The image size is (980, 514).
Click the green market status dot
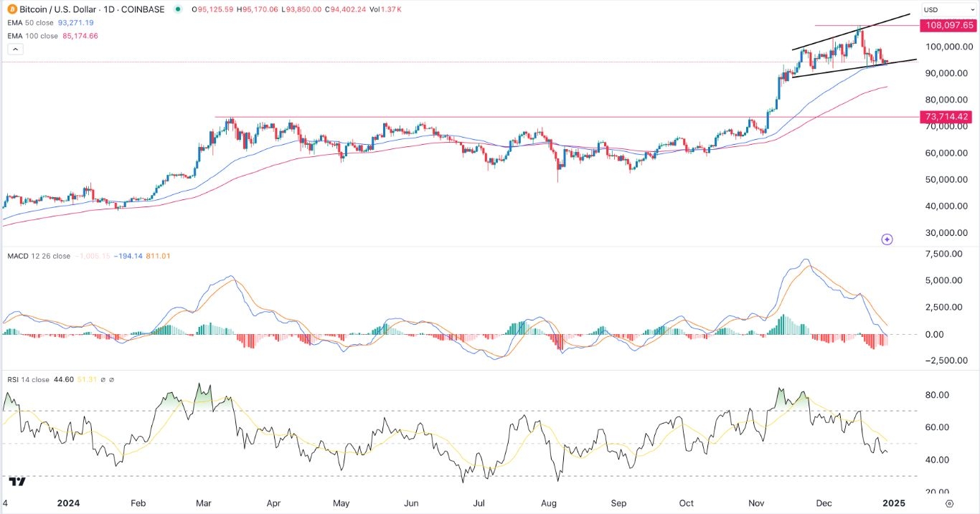click(179, 9)
